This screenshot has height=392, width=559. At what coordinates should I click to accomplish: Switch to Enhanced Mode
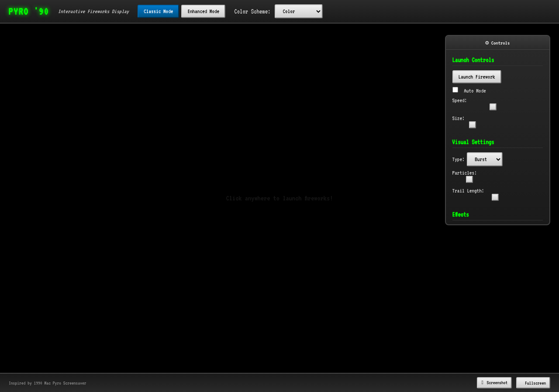pyautogui.click(x=203, y=11)
